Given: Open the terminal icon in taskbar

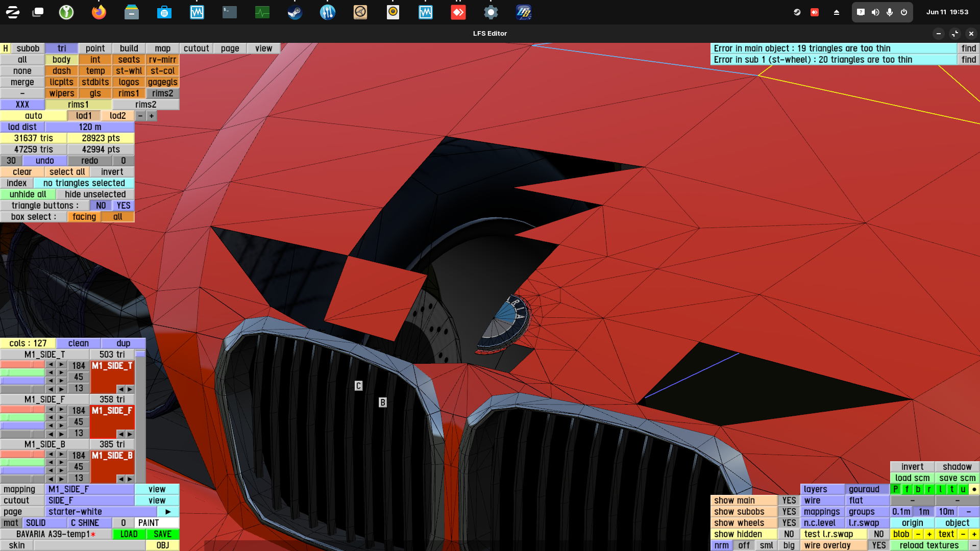Looking at the screenshot, I should tap(229, 12).
